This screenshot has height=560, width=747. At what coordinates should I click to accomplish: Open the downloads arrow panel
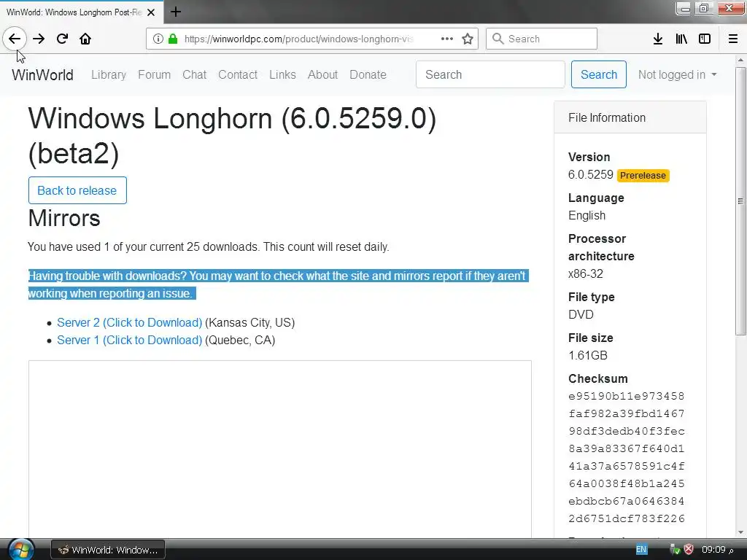coord(658,39)
